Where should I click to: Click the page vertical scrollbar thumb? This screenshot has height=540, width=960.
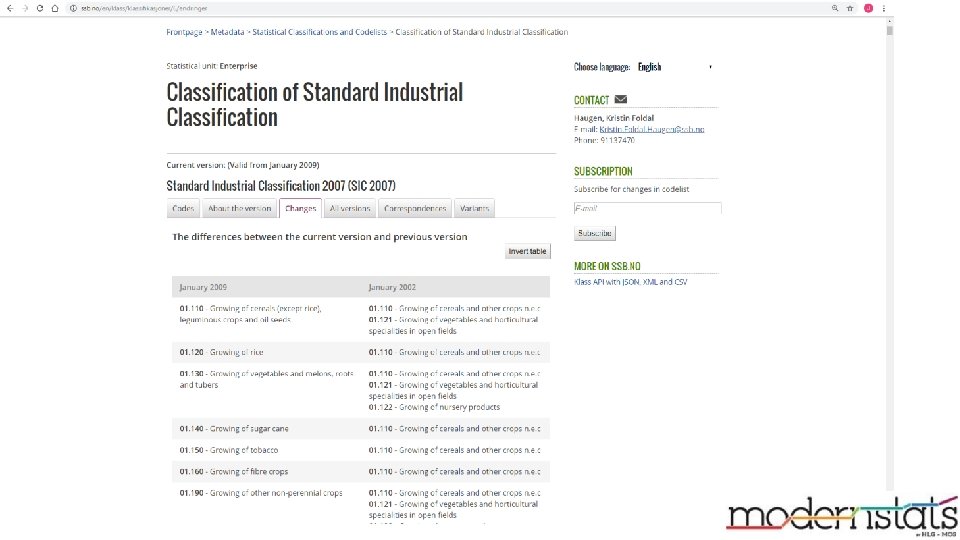(x=890, y=30)
